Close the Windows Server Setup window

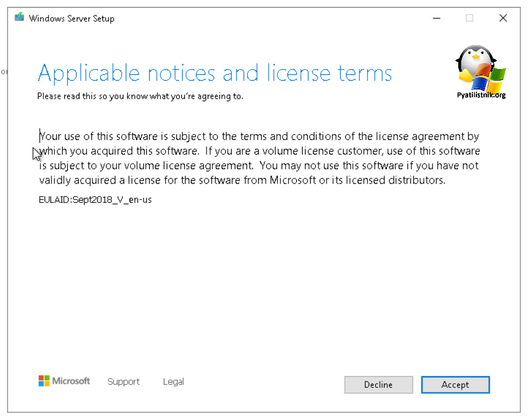pos(503,18)
